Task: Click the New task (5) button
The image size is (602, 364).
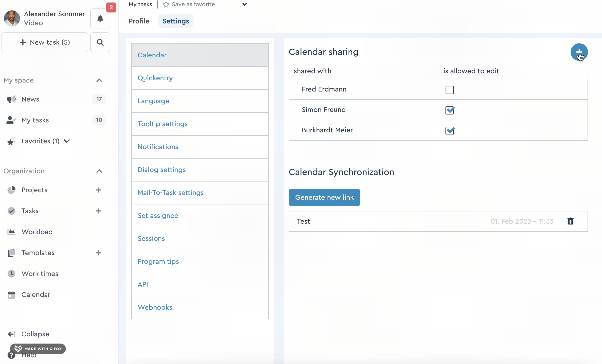Action: coord(45,42)
